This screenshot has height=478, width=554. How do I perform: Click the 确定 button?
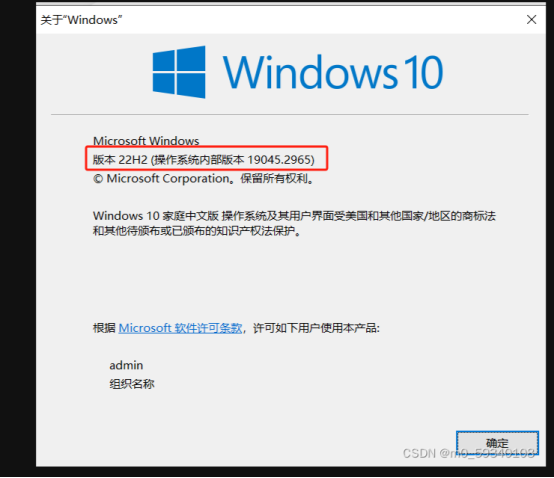(497, 443)
